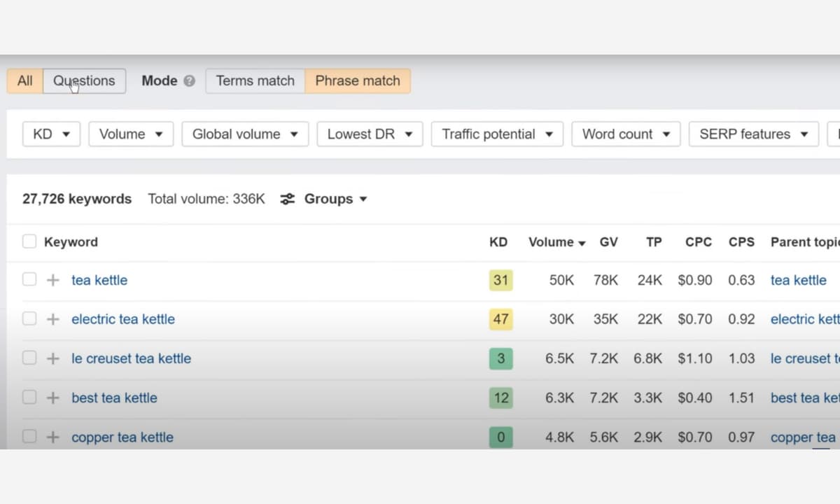Viewport: 840px width, 504px height.
Task: Check the box for le creuset tea kettle row
Action: (29, 358)
